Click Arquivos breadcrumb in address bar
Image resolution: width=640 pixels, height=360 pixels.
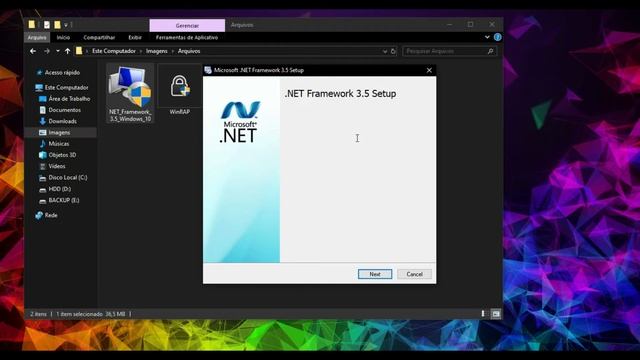click(x=189, y=51)
